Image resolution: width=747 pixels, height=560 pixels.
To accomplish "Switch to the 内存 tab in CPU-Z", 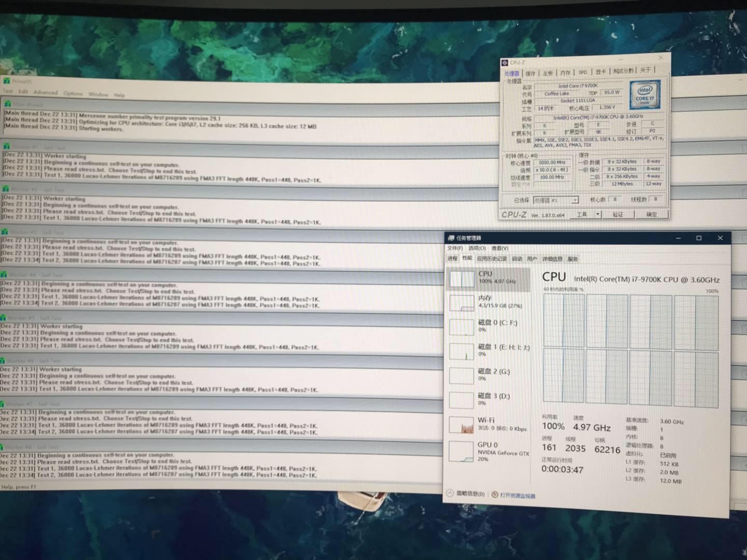I will click(x=565, y=73).
